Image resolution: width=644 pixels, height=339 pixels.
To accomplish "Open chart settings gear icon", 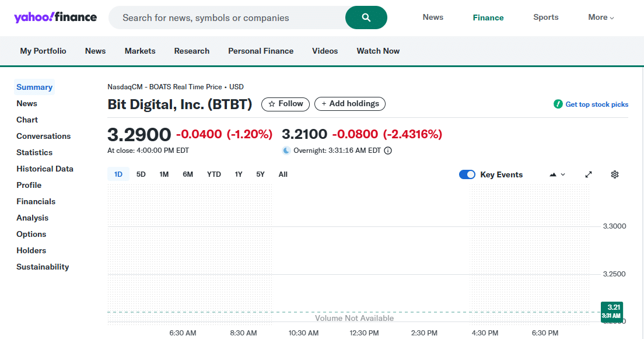I will pyautogui.click(x=614, y=174).
